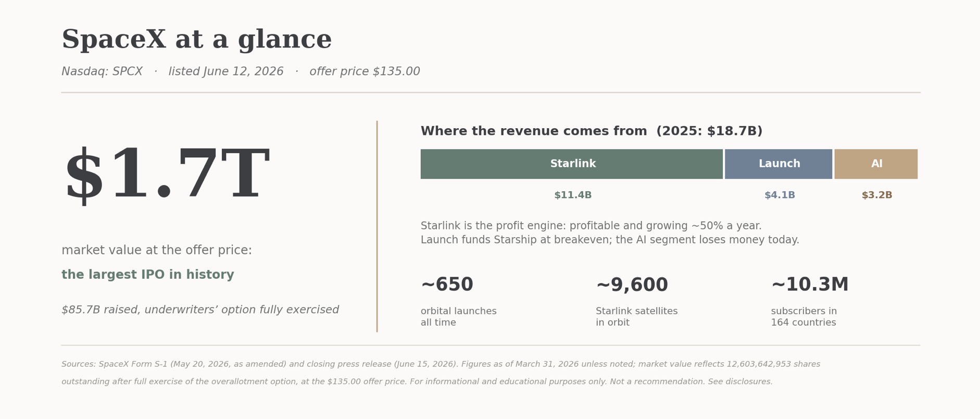Viewport: 980px width, 419px height.
Task: Click the 'Starlink is the profit engine' paragraph
Action: tap(610, 233)
